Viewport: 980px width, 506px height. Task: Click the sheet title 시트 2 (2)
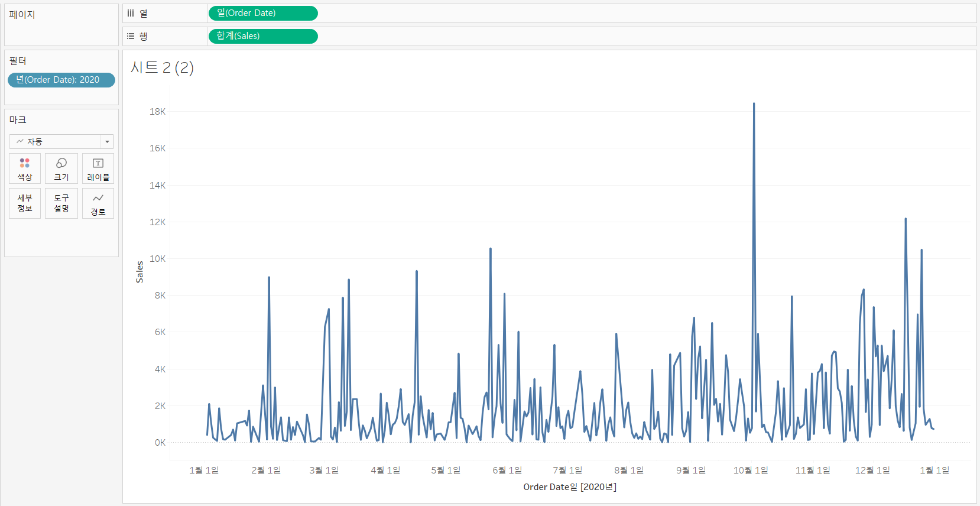coord(162,67)
